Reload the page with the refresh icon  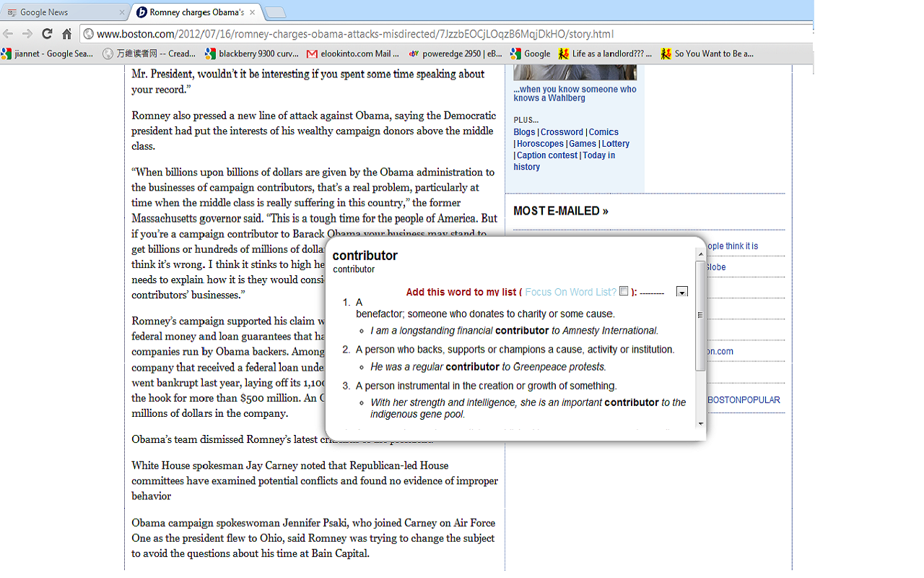point(47,34)
